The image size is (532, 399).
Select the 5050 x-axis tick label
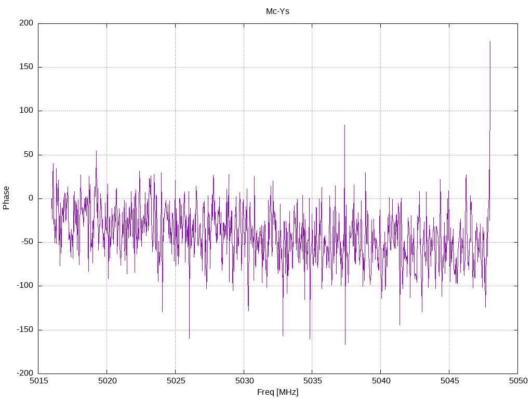pyautogui.click(x=517, y=381)
